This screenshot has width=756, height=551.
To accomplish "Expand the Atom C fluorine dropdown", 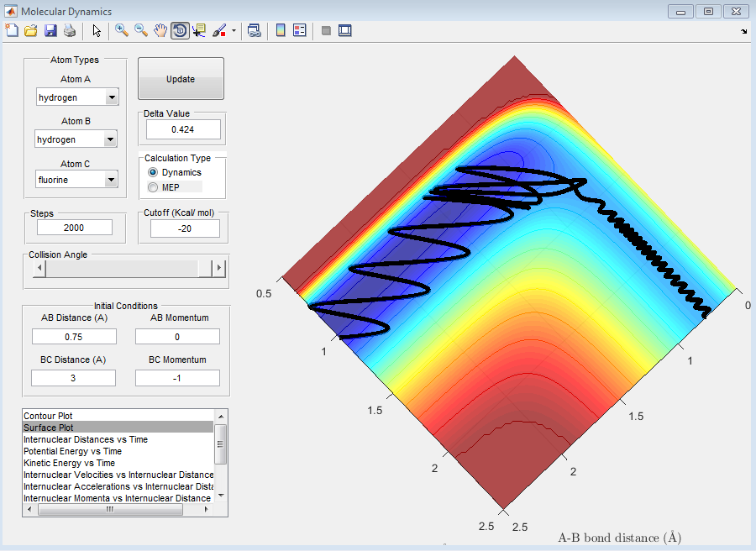I will [112, 180].
